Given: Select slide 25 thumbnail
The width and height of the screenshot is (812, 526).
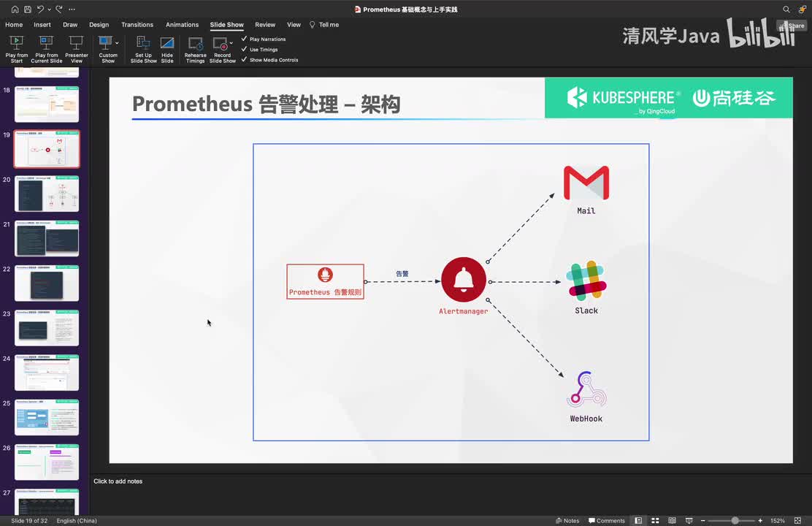Looking at the screenshot, I should tap(47, 417).
